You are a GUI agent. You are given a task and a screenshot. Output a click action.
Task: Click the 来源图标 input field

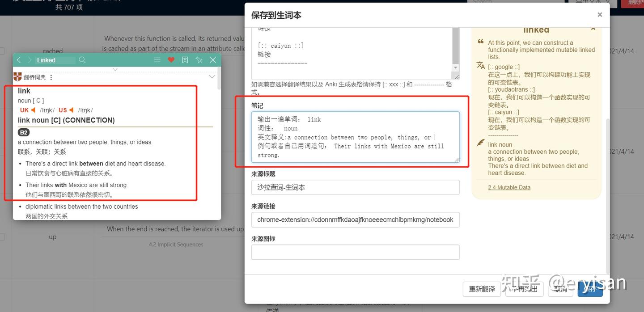pos(355,252)
